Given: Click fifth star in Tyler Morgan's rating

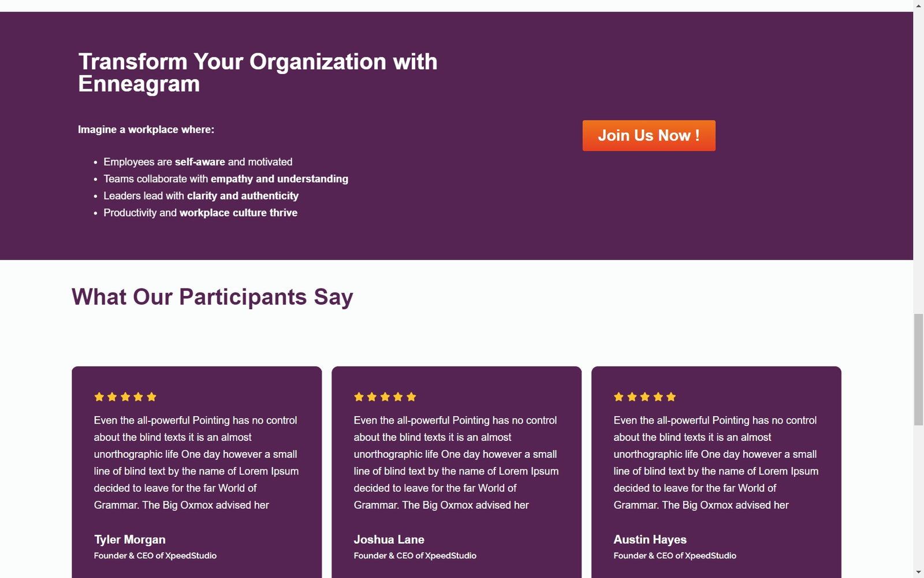Looking at the screenshot, I should pyautogui.click(x=151, y=397).
